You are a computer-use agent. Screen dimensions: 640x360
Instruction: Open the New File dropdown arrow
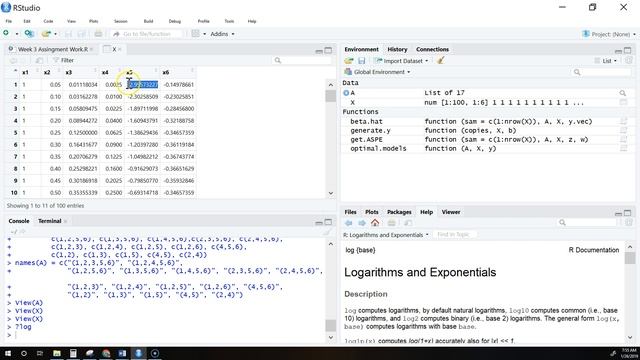[17, 34]
